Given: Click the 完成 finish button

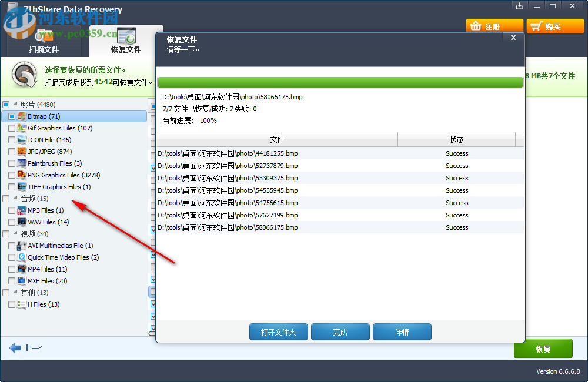Looking at the screenshot, I should tap(340, 331).
